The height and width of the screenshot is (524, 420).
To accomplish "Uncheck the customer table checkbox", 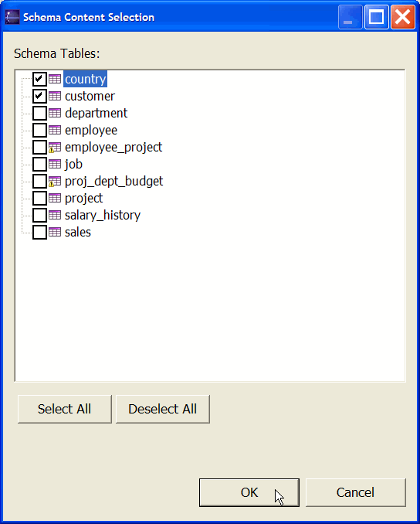I will (39, 96).
